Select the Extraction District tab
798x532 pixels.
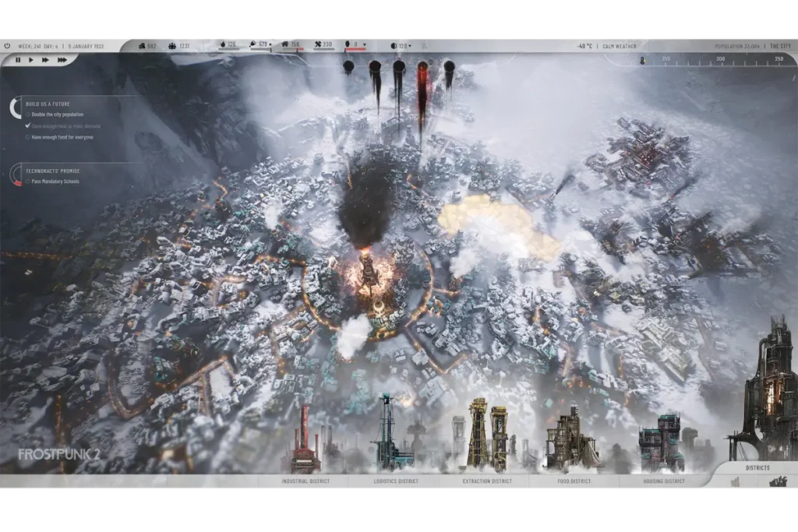487,481
